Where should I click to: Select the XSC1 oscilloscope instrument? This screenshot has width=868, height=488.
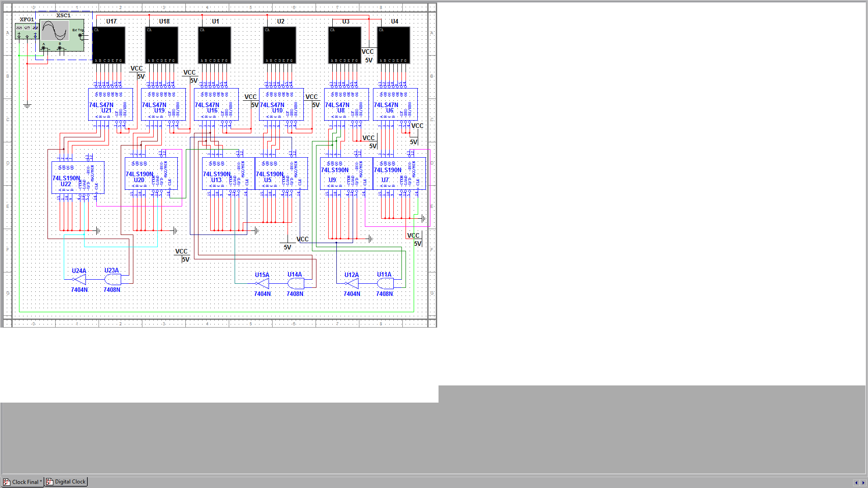(x=61, y=35)
